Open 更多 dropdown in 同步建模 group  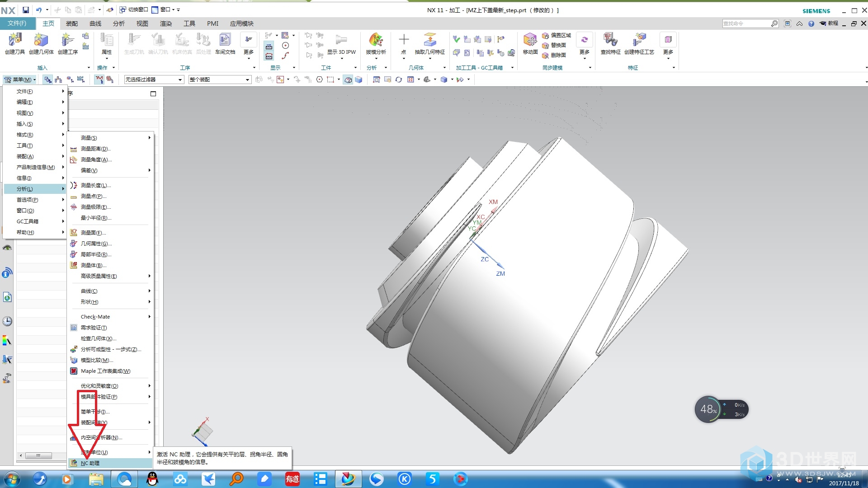pyautogui.click(x=585, y=45)
